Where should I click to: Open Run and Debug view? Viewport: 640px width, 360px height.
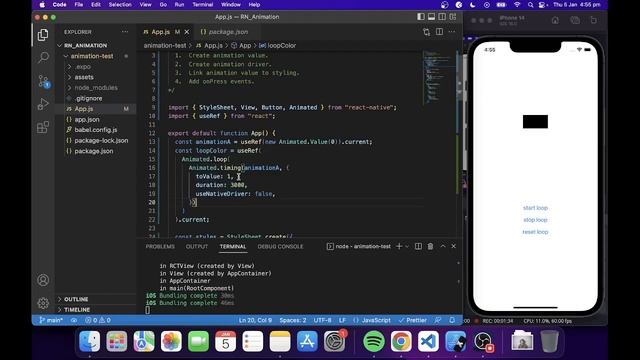tap(43, 104)
